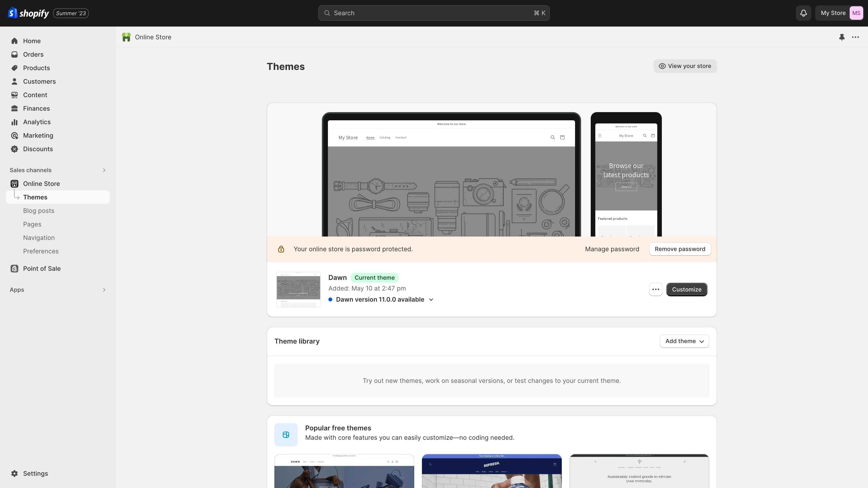Open Point of Sale channel
The width and height of the screenshot is (868, 488).
(x=41, y=268)
